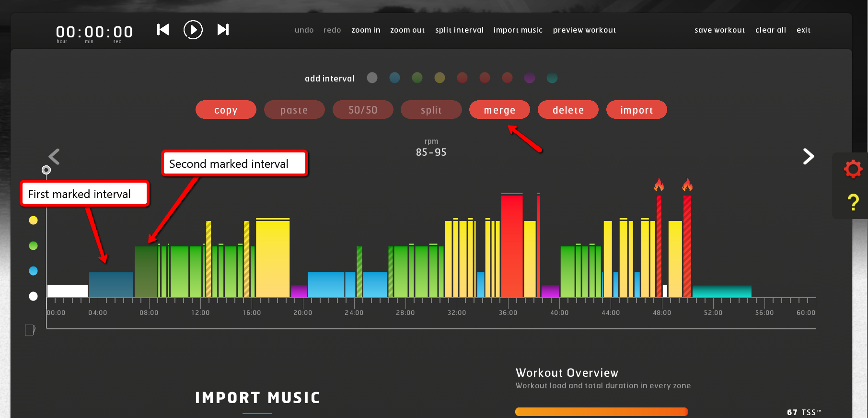This screenshot has width=868, height=418.
Task: Select the green zone dot on left axis
Action: (x=33, y=246)
